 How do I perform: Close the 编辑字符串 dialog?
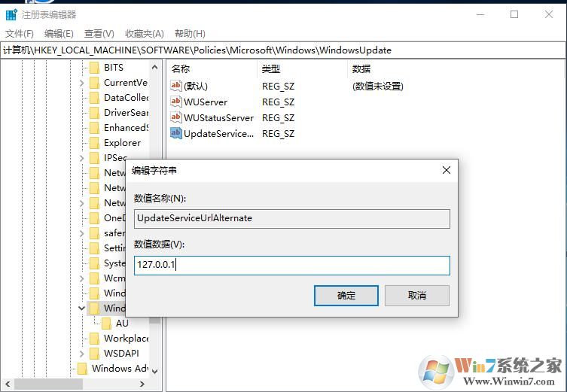447,170
